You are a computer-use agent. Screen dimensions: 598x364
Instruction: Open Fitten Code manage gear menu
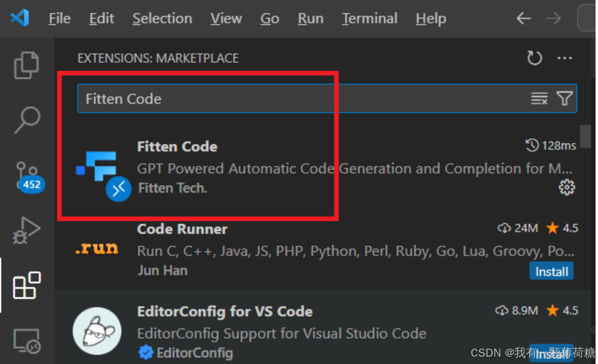pos(567,187)
